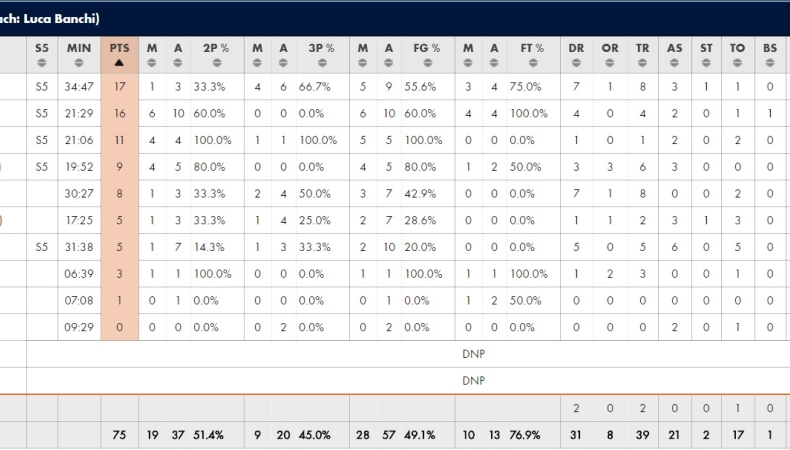Click the team total 75 points cell
Image resolution: width=790 pixels, height=450 pixels.
coord(119,435)
